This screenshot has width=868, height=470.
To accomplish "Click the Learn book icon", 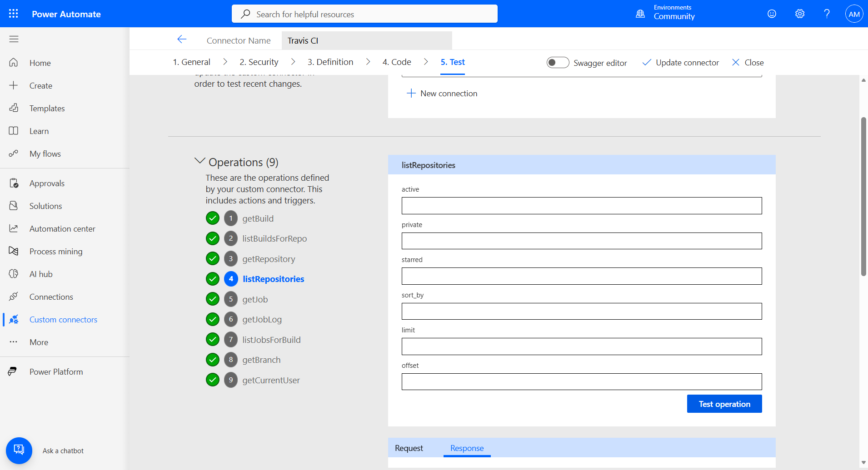I will click(14, 131).
